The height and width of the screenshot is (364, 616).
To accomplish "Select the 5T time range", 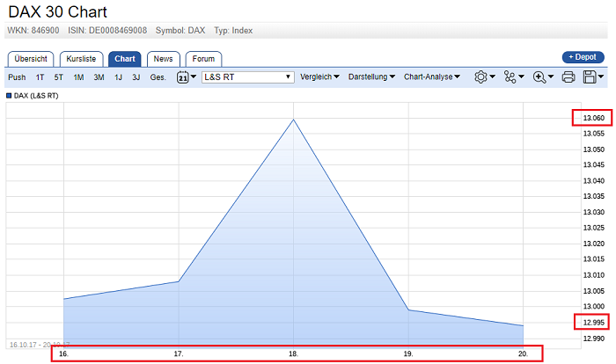I will click(x=59, y=77).
